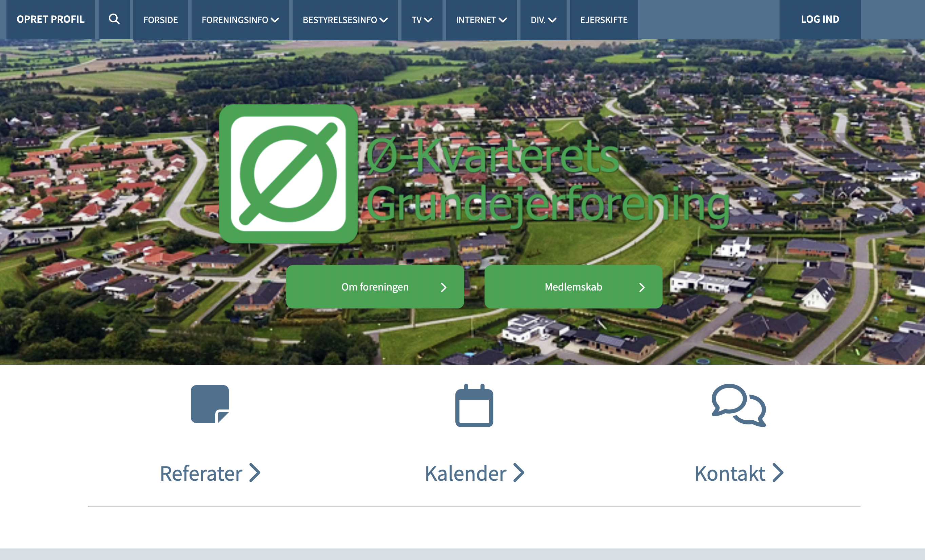Follow the Kalender link
Image resolution: width=925 pixels, height=560 pixels.
pos(474,473)
